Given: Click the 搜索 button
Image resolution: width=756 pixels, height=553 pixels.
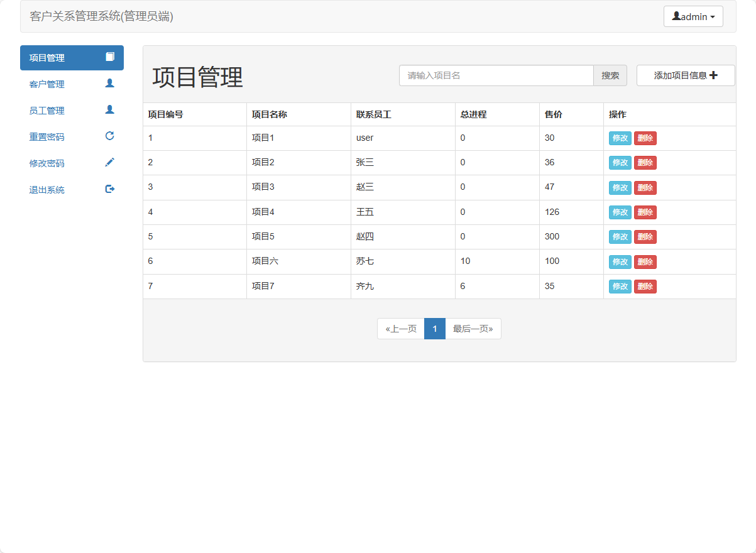Looking at the screenshot, I should 609,75.
